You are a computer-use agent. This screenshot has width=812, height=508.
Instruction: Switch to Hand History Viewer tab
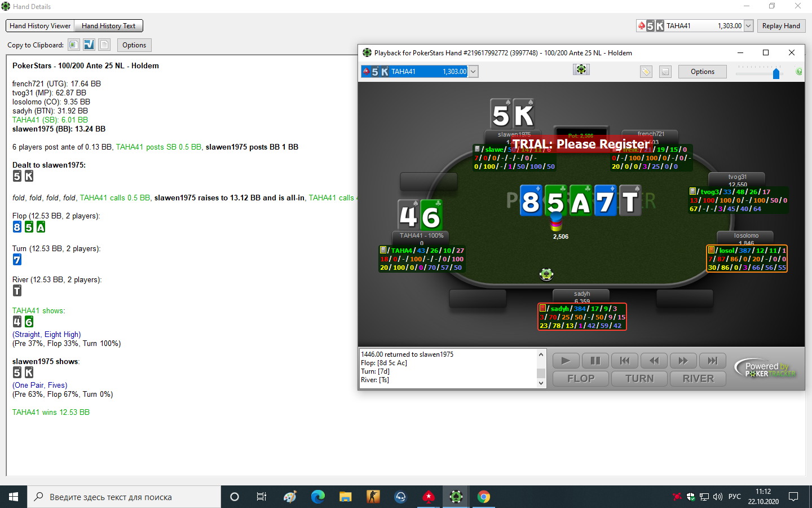[x=40, y=26]
